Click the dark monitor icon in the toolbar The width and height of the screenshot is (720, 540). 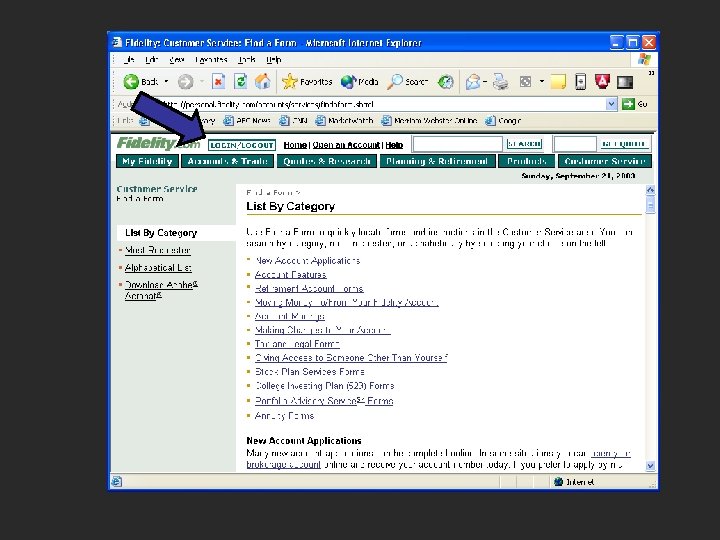click(625, 82)
